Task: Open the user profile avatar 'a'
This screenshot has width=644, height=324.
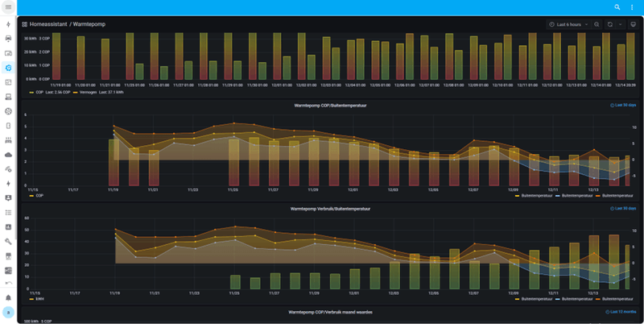Action: pos(8,312)
